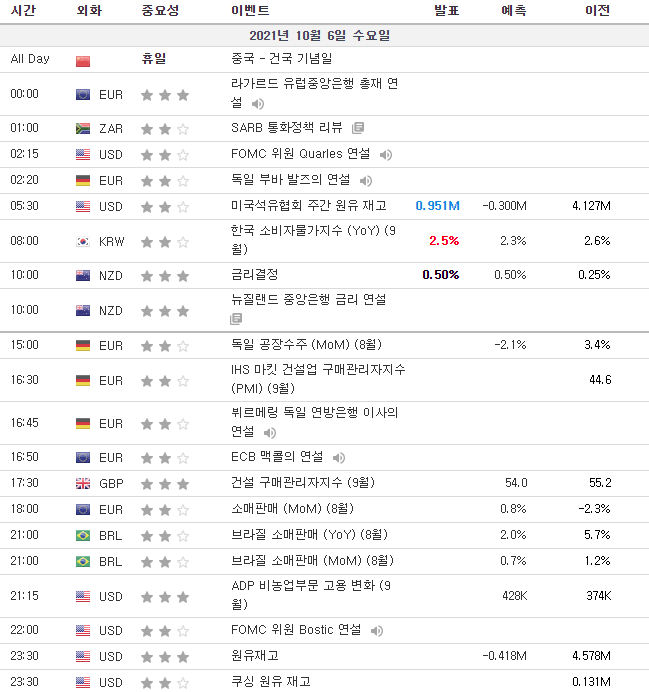Click the two-star rating in the KRW row
The height and width of the screenshot is (692, 649).
pyautogui.click(x=165, y=242)
